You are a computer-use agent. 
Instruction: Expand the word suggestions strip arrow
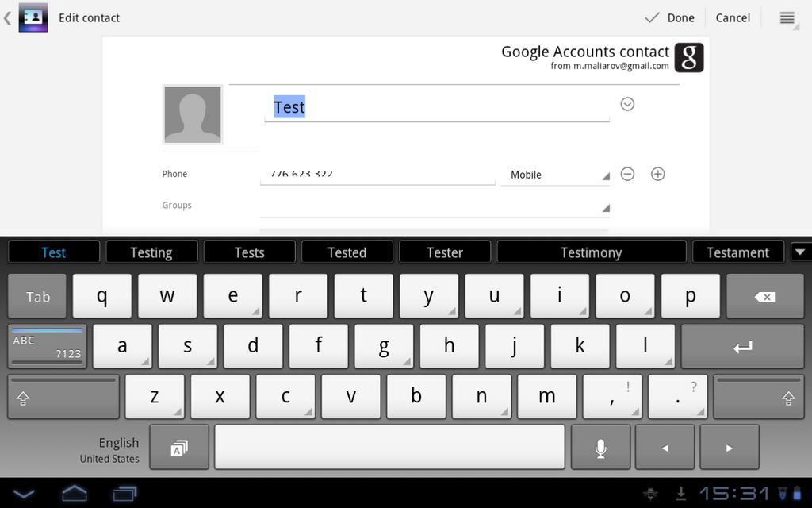click(x=800, y=252)
